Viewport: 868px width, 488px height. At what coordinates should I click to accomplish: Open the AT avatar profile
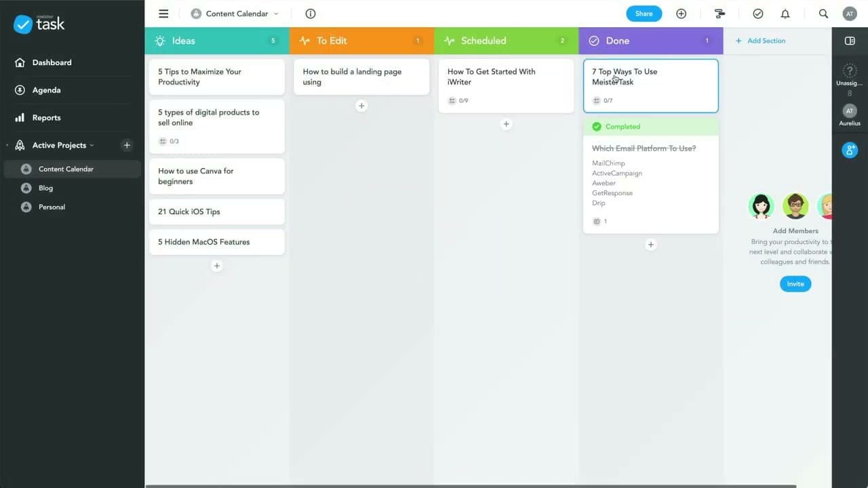(x=850, y=14)
